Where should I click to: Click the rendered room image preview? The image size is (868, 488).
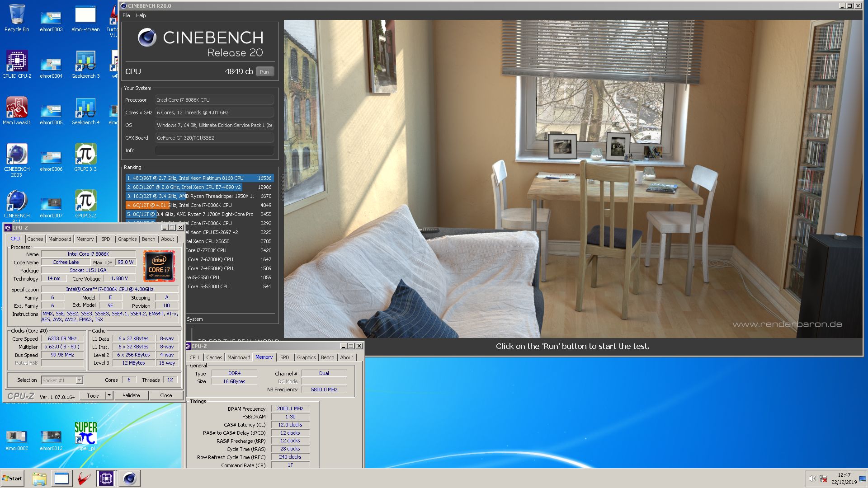(x=573, y=178)
